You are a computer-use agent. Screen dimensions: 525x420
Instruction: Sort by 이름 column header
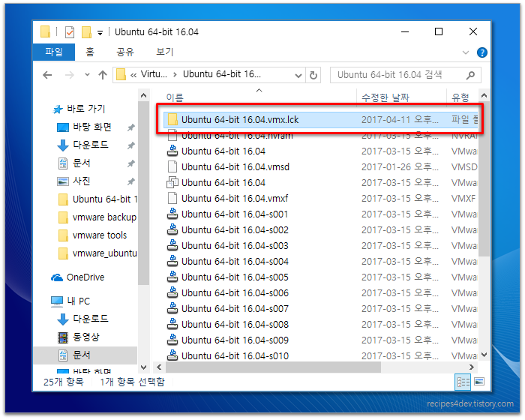[175, 97]
